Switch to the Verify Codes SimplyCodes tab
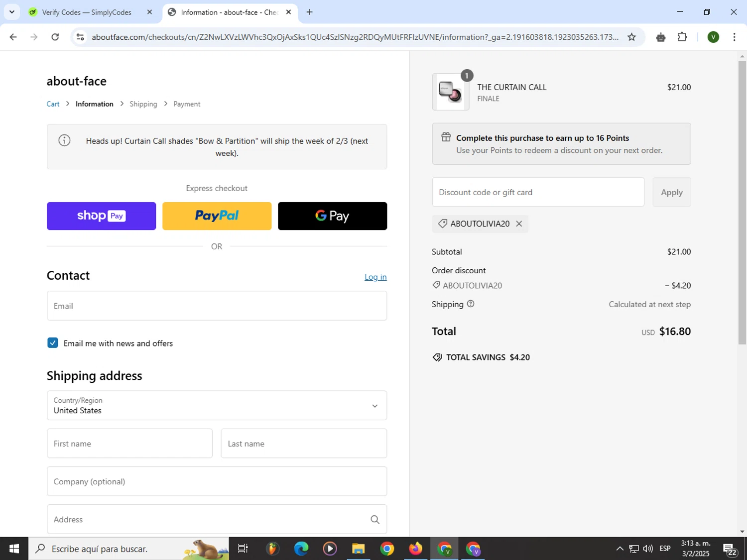 (87, 12)
